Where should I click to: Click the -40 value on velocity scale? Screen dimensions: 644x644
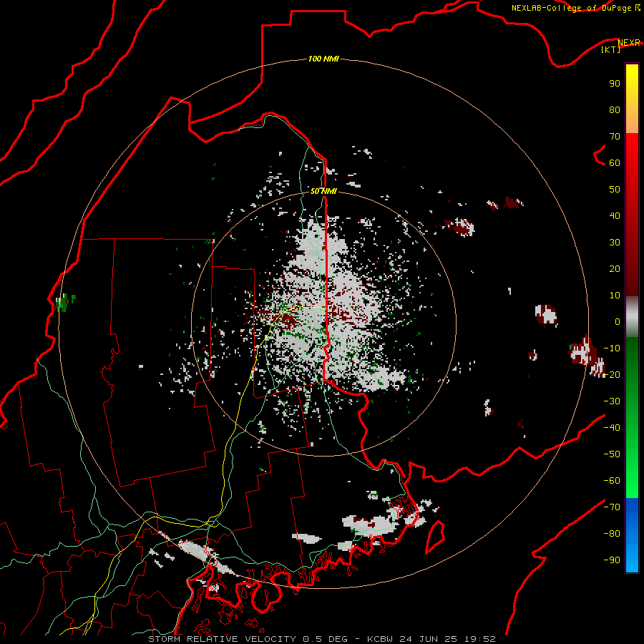[612, 428]
